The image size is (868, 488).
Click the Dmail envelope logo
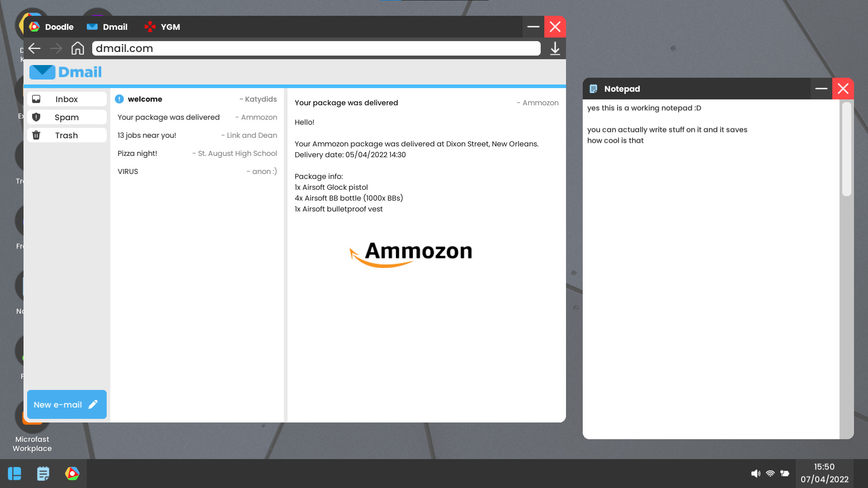pyautogui.click(x=42, y=72)
